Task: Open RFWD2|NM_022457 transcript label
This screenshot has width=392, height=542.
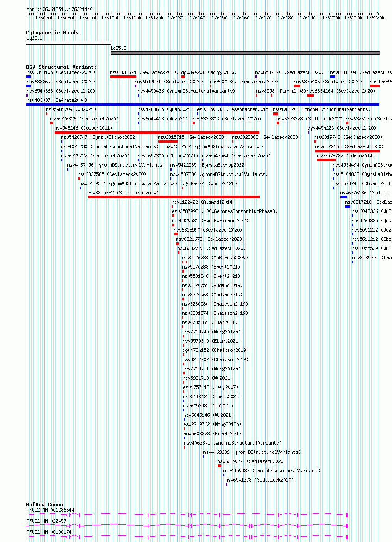Action: (47, 521)
